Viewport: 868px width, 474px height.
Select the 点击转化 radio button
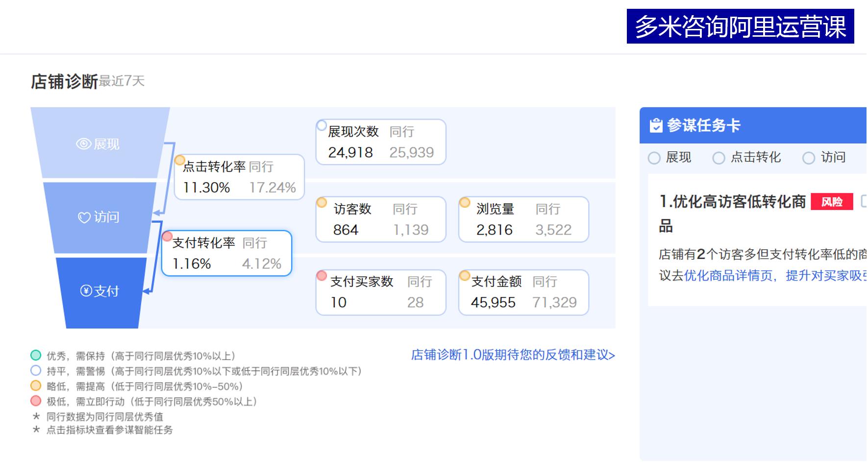pos(719,158)
